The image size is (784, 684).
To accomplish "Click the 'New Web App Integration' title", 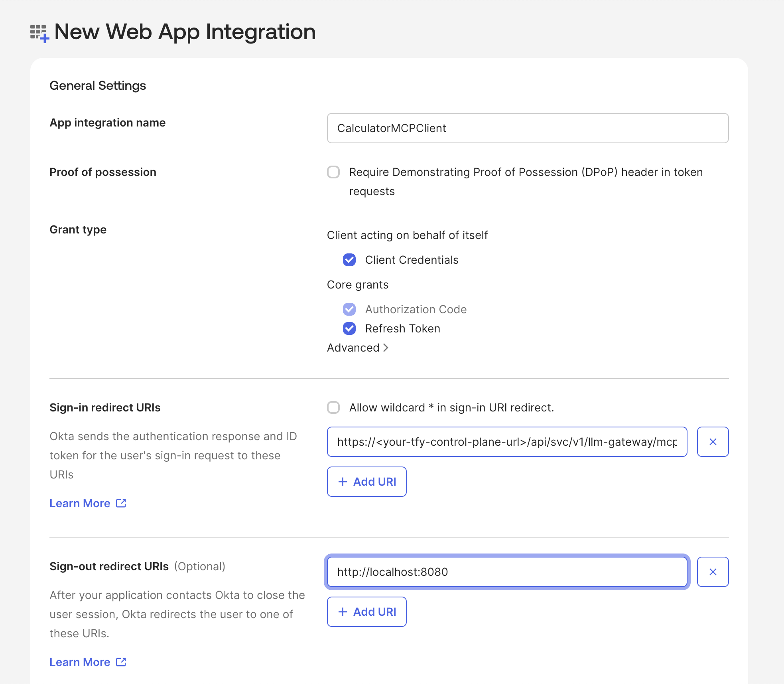I will pyautogui.click(x=185, y=32).
